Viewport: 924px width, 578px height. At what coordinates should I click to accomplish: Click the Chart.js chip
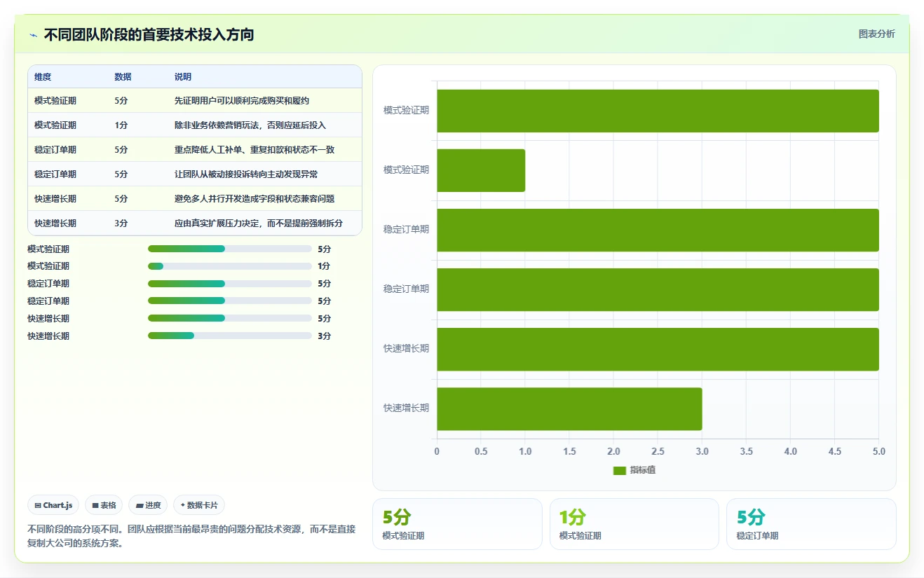pos(54,505)
